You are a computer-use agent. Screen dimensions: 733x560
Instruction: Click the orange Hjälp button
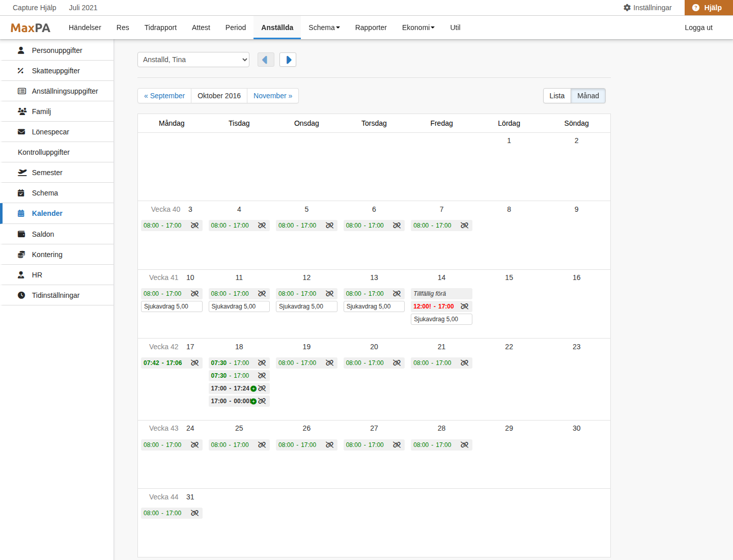pyautogui.click(x=709, y=8)
